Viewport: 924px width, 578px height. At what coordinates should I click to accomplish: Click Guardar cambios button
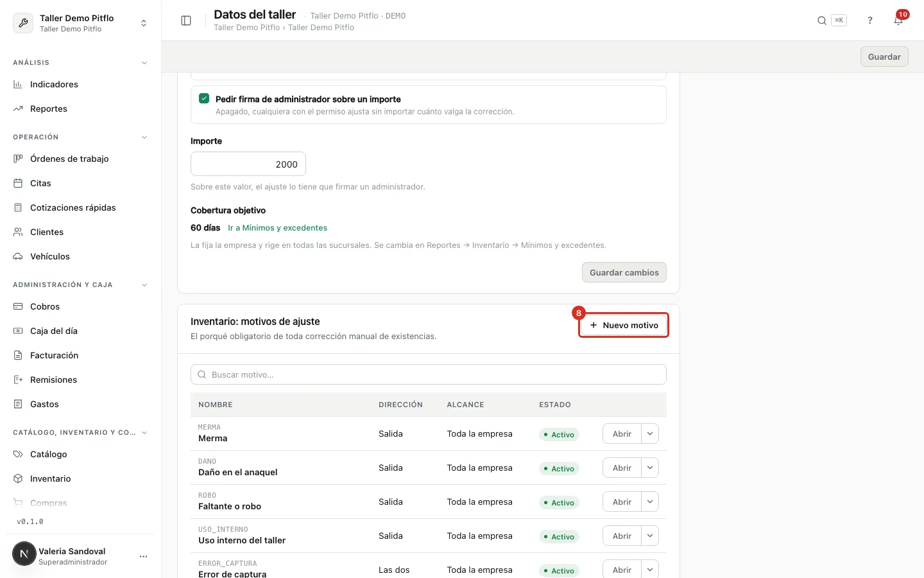pyautogui.click(x=624, y=272)
